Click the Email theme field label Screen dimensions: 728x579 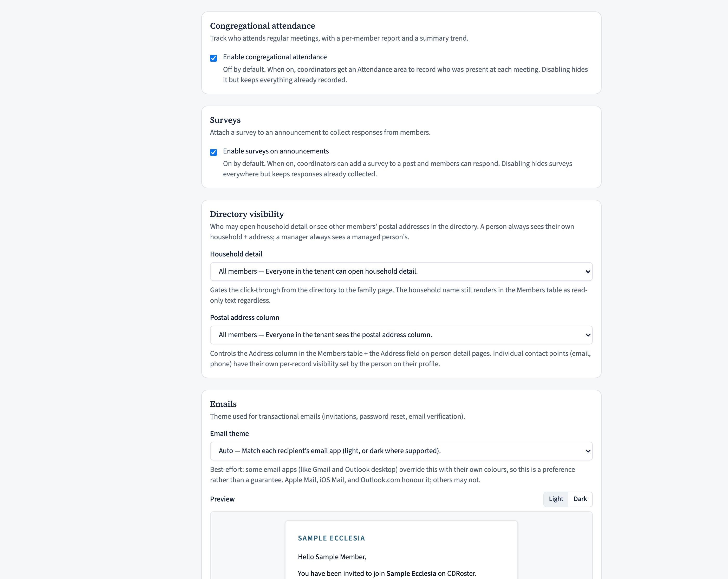tap(229, 433)
